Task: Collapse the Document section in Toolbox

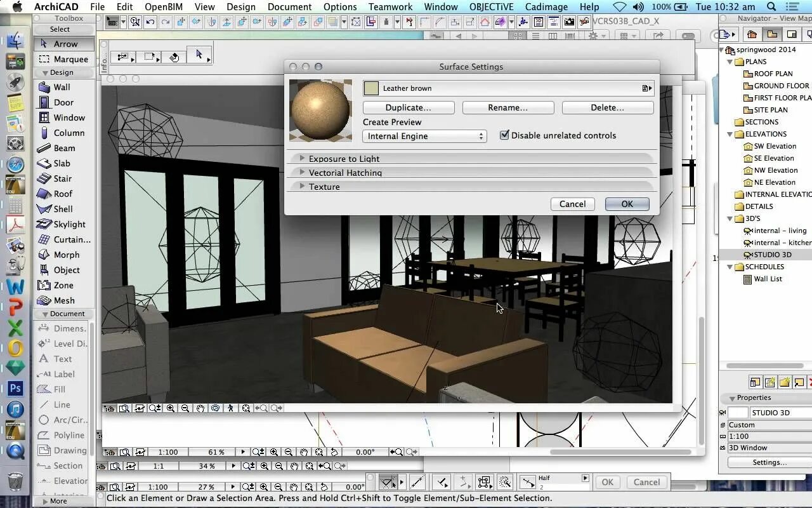Action: 44,314
